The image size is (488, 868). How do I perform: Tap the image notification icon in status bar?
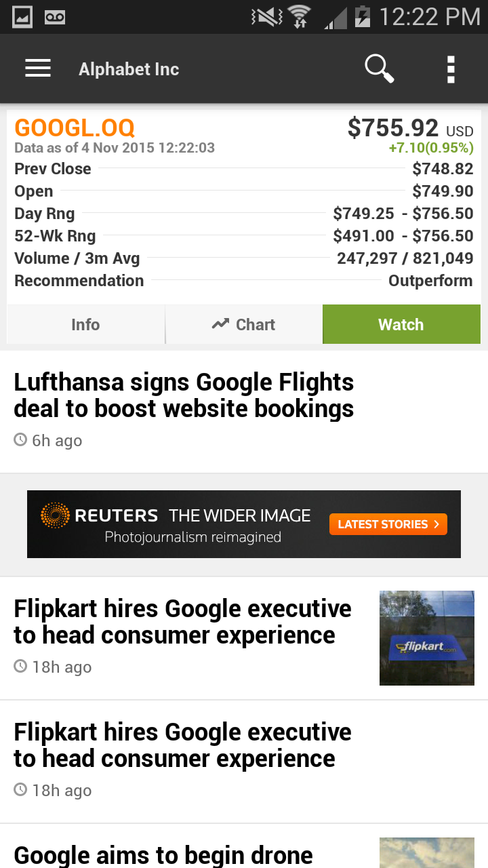click(x=22, y=17)
